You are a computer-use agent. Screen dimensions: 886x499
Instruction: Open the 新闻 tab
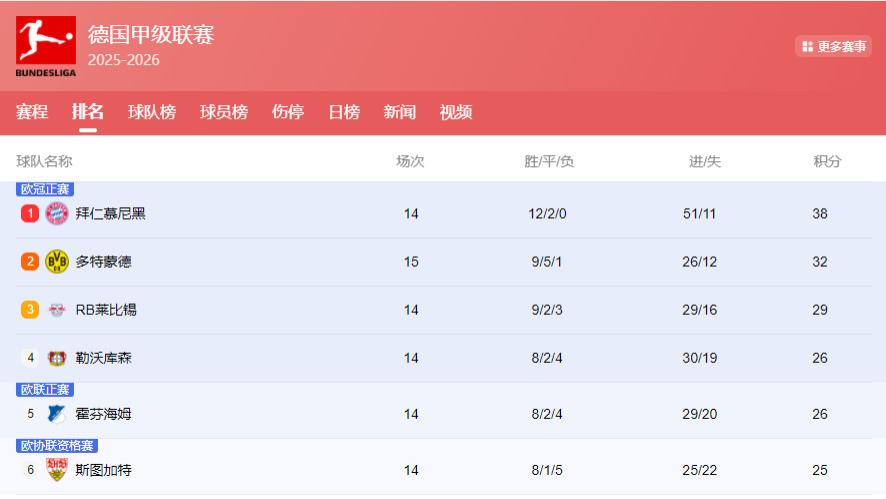[x=400, y=112]
